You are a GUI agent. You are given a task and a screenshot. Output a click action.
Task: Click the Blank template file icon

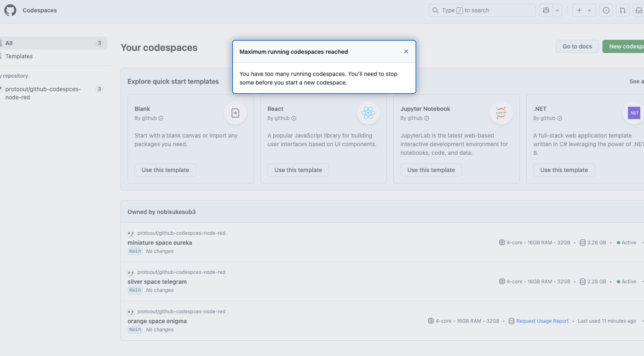tap(236, 113)
